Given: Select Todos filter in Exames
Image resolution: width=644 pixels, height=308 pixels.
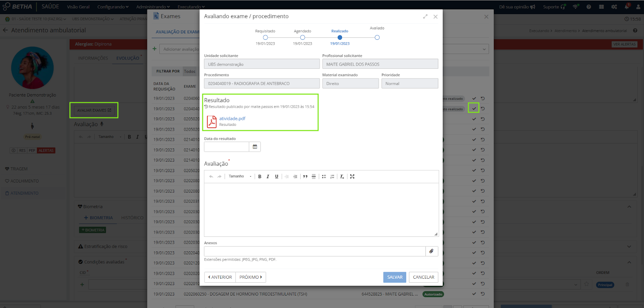Looking at the screenshot, I should point(190,72).
